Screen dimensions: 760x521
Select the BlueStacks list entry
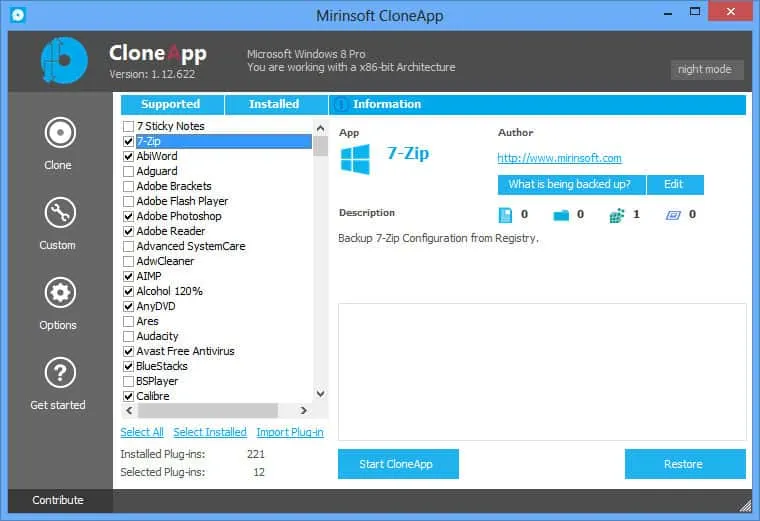tap(161, 367)
